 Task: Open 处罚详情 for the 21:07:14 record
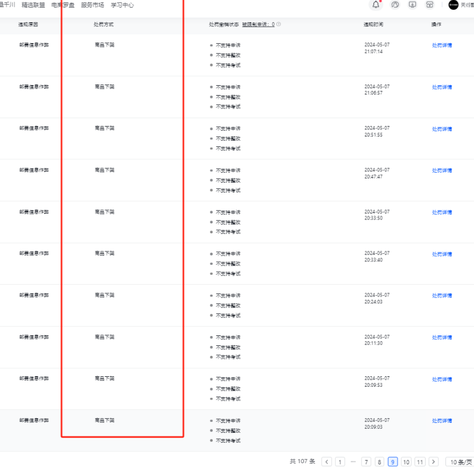tap(442, 45)
